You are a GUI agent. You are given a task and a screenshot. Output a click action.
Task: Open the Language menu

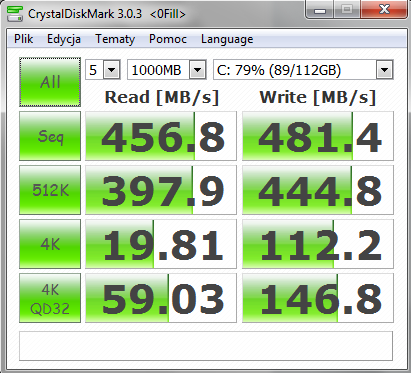[227, 39]
